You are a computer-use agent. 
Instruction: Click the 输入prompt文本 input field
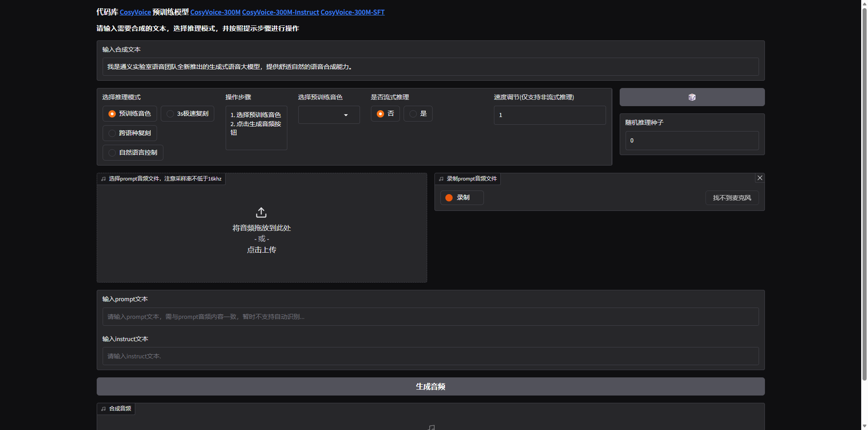pyautogui.click(x=430, y=317)
